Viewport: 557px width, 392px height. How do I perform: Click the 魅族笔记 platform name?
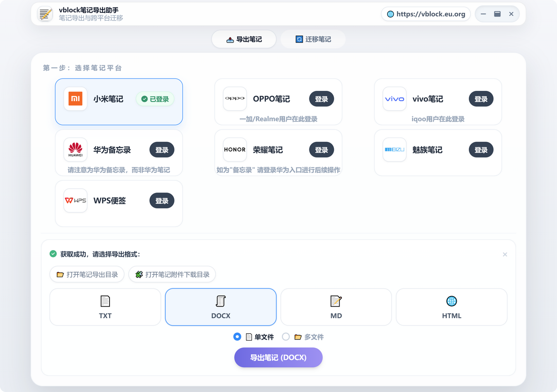click(427, 150)
